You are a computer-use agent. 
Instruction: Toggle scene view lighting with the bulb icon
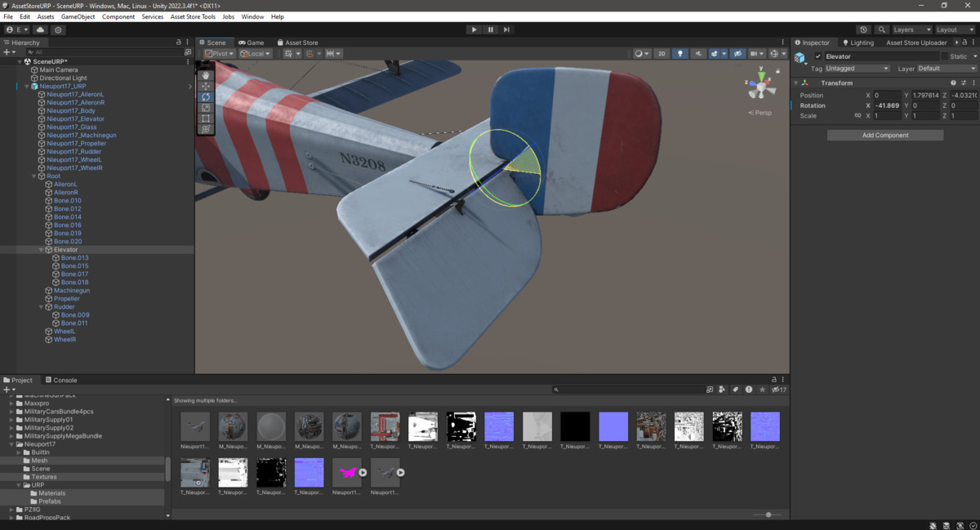680,53
